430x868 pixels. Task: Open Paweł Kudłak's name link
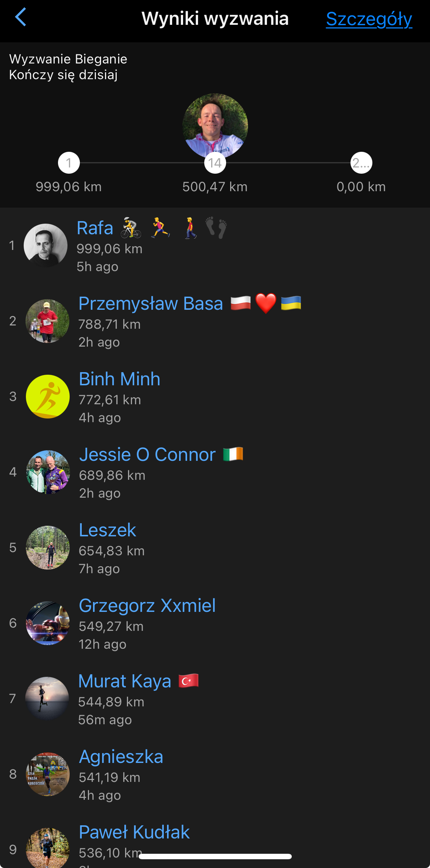coord(134,832)
